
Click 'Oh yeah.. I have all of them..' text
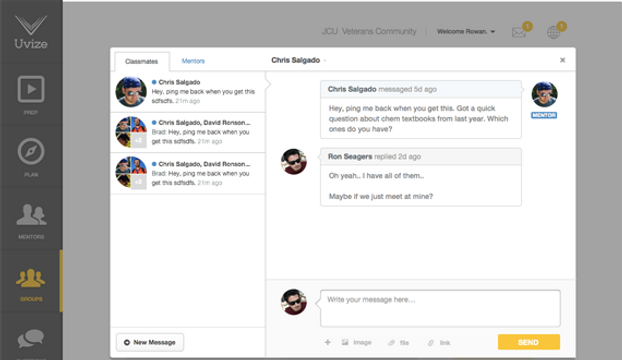(376, 176)
